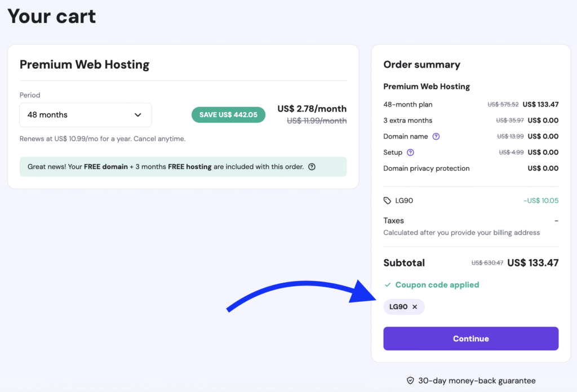This screenshot has height=392, width=577.
Task: Click the SAVE US$ 442.05 badge
Action: click(228, 114)
